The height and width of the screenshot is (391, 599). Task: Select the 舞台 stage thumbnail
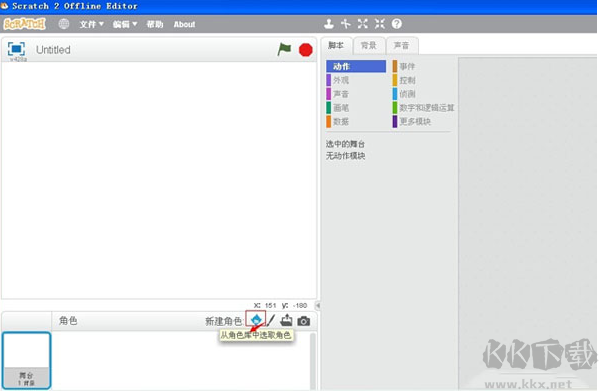26,360
